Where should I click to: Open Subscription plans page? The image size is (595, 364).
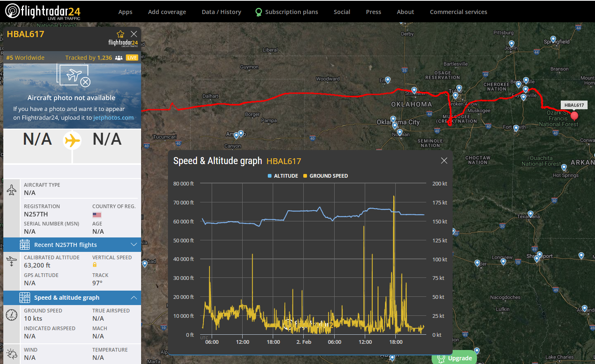[x=291, y=12]
